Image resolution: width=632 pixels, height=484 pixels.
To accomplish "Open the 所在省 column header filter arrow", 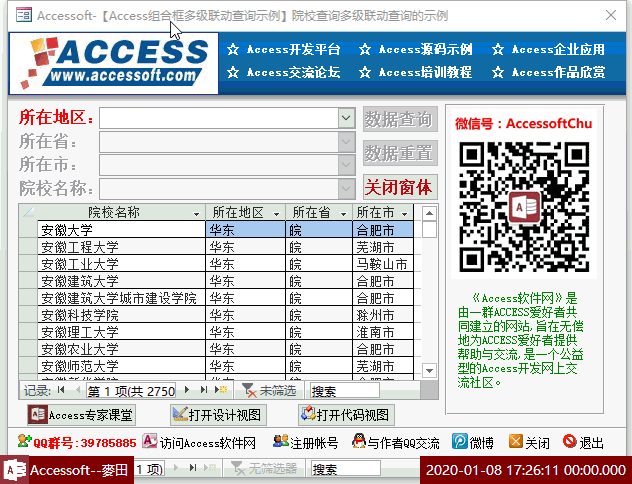I will [x=343, y=214].
